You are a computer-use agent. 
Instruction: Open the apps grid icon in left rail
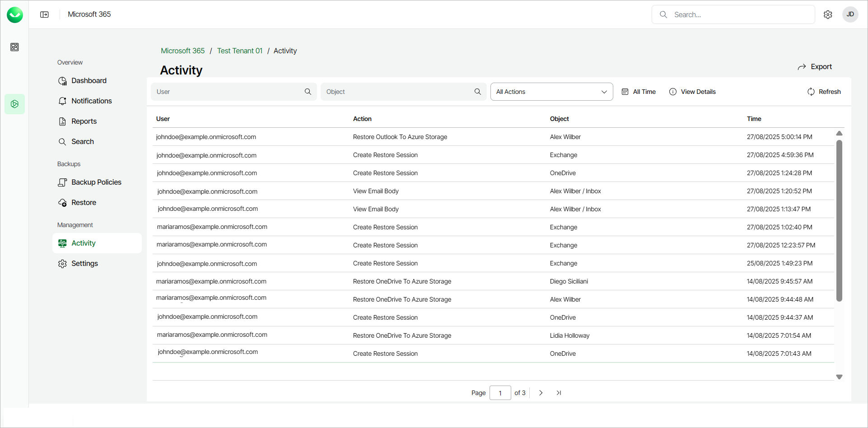click(14, 47)
